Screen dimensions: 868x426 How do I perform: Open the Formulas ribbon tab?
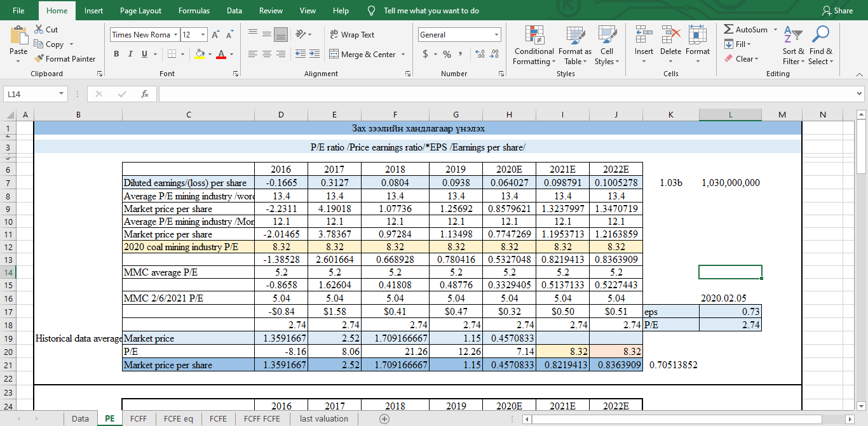pyautogui.click(x=194, y=11)
